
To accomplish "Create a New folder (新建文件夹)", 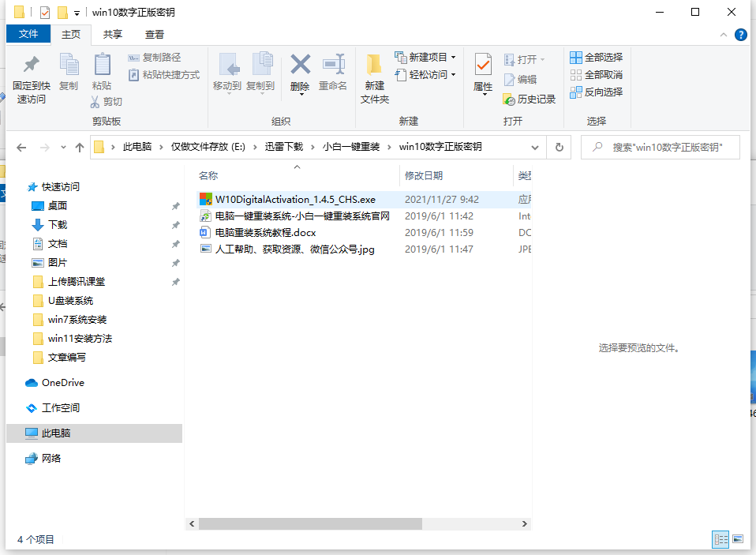I will [x=375, y=78].
